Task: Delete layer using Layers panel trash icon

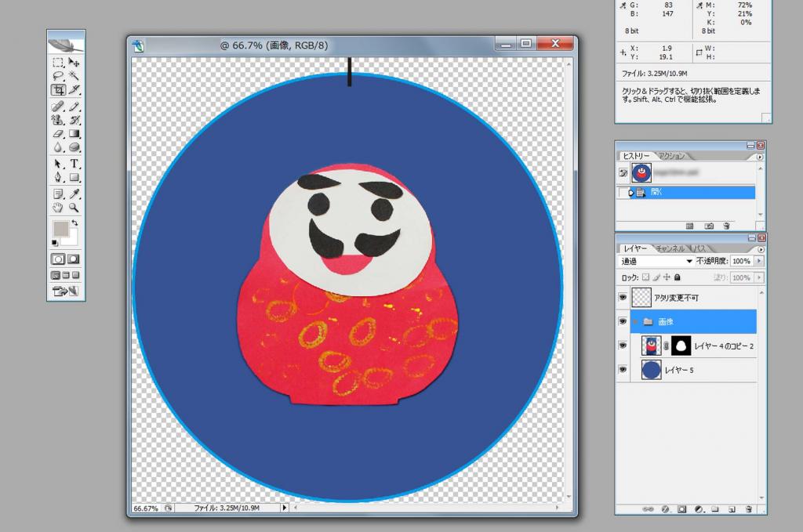Action: point(749,509)
